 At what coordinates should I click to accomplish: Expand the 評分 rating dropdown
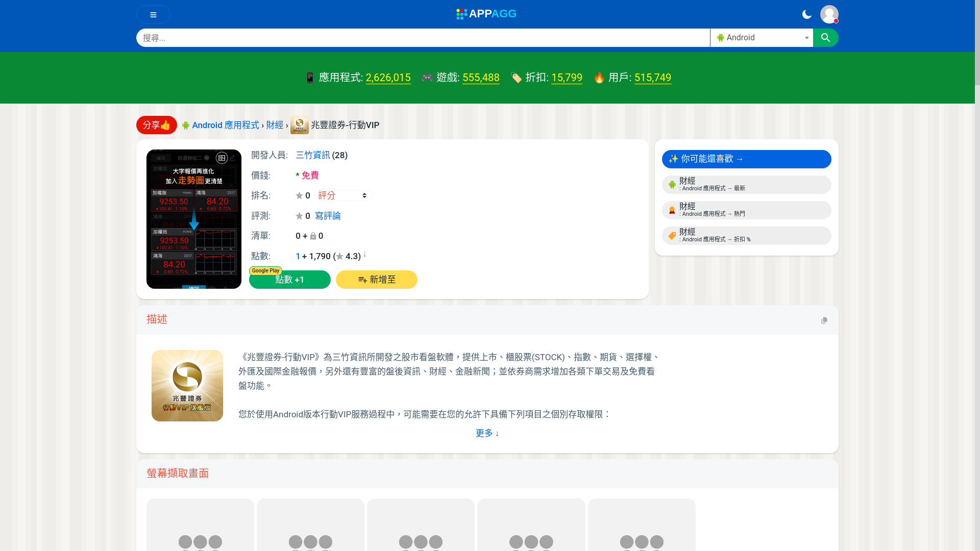click(x=343, y=195)
